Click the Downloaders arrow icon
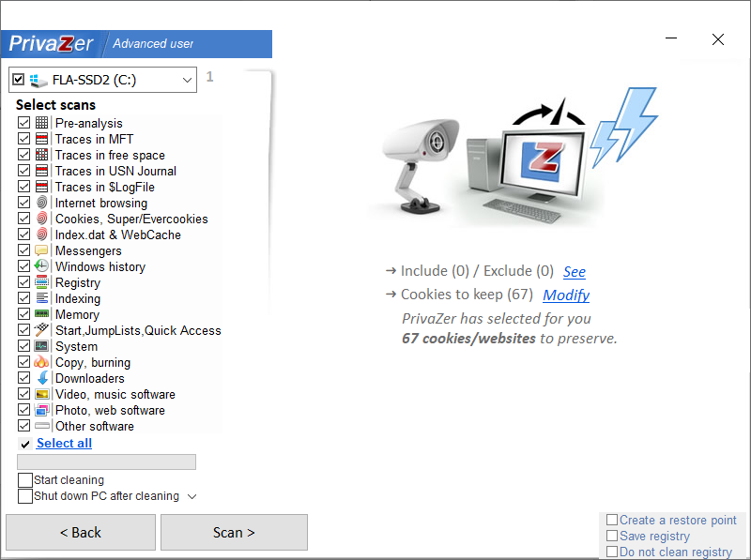 pos(42,378)
